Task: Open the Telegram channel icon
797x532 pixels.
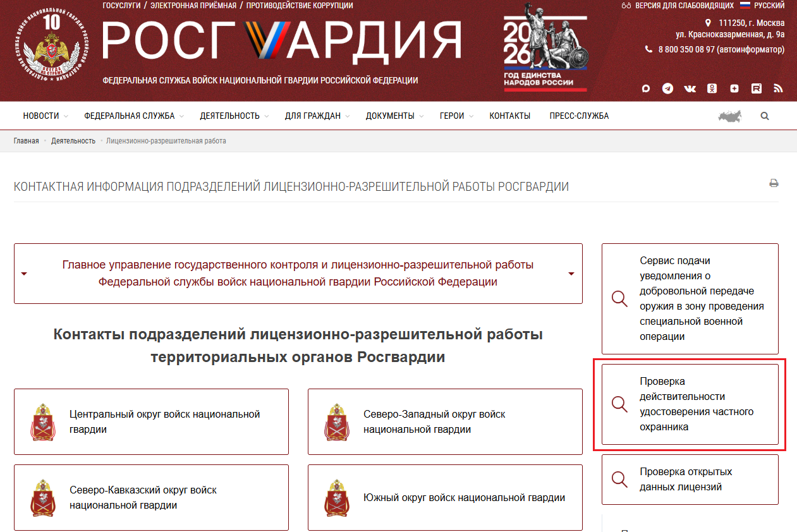Action: click(x=667, y=89)
